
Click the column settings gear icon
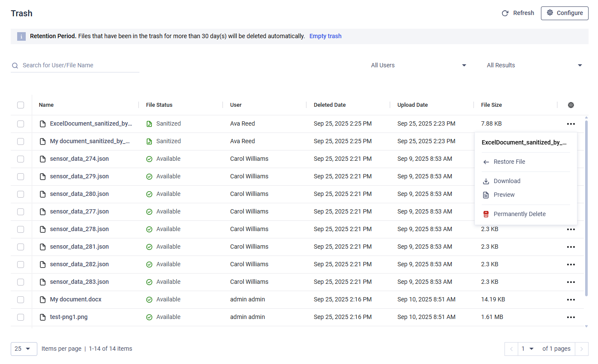571,105
